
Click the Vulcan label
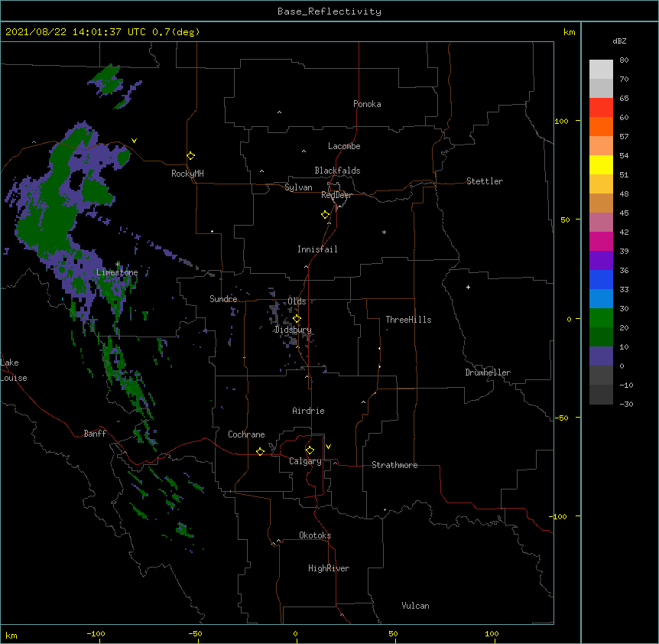point(415,606)
